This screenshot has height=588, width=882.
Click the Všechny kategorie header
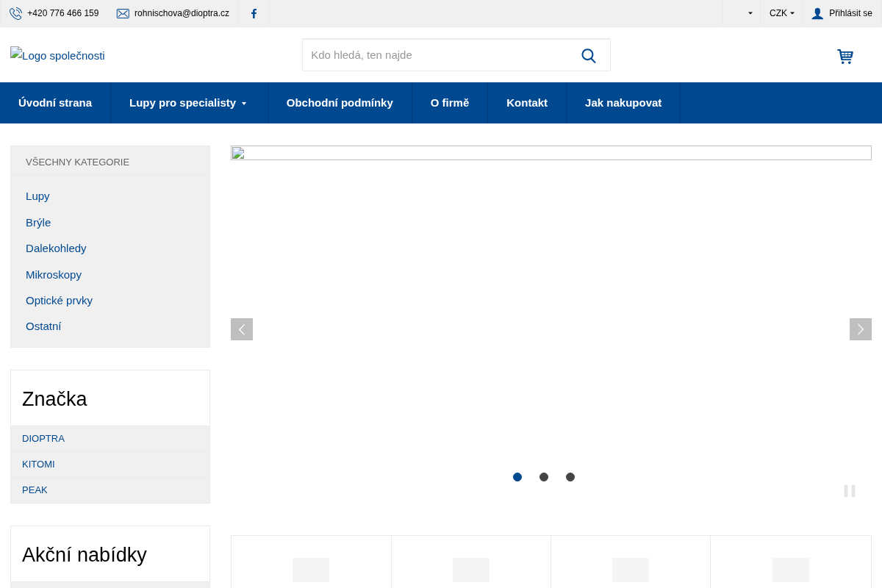pos(77,162)
